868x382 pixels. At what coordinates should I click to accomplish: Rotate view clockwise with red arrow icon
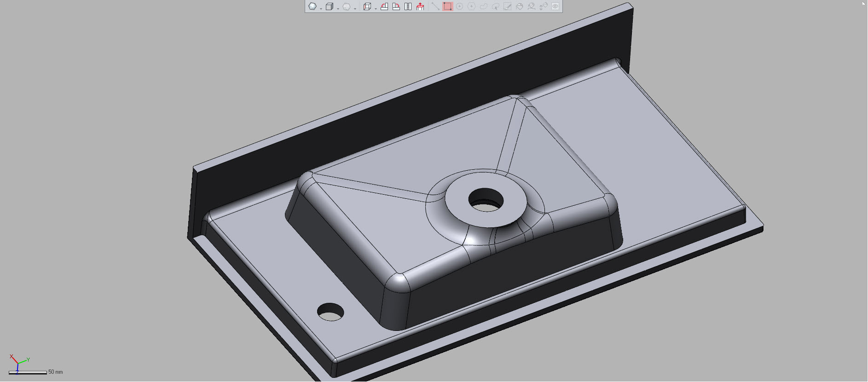point(396,6)
